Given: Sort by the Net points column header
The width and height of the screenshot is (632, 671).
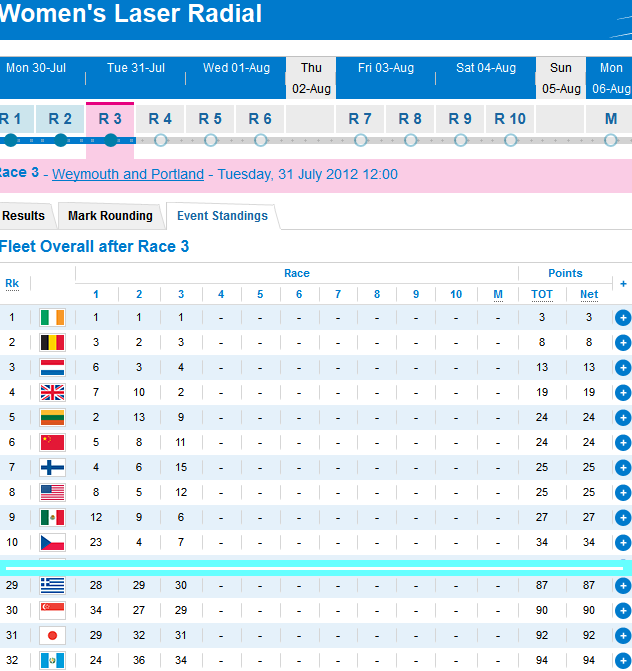Looking at the screenshot, I should tap(589, 294).
